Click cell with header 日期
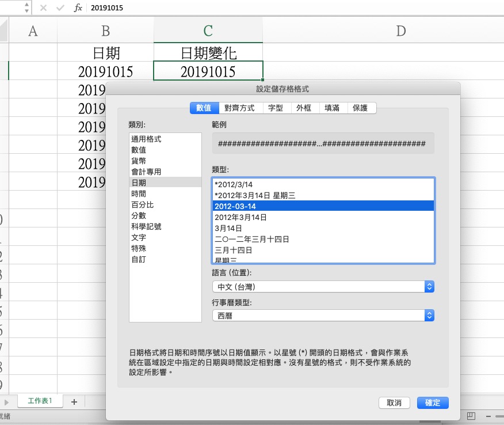504x425 pixels. point(105,52)
